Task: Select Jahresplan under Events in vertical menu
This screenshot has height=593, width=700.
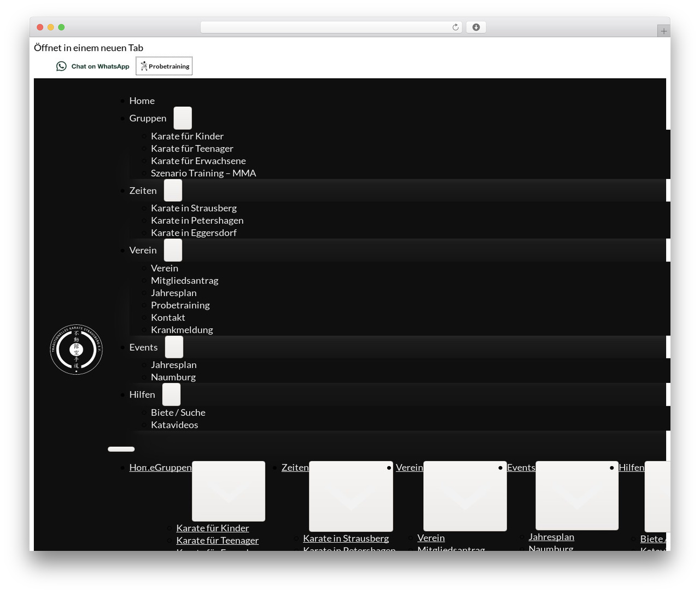Action: [x=174, y=365]
